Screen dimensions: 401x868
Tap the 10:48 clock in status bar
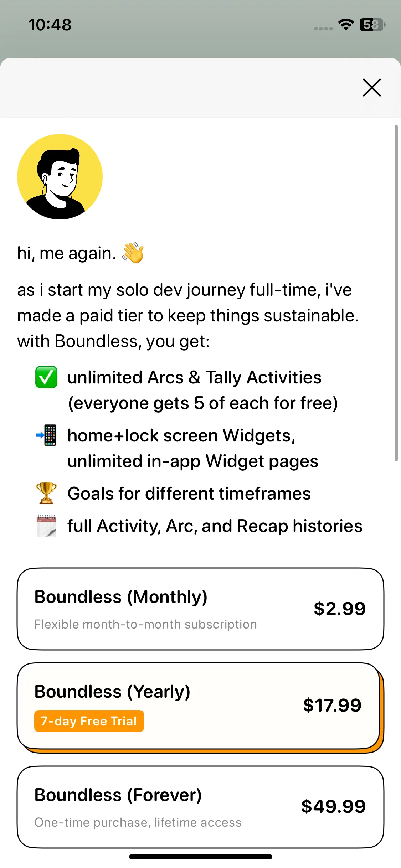click(50, 25)
